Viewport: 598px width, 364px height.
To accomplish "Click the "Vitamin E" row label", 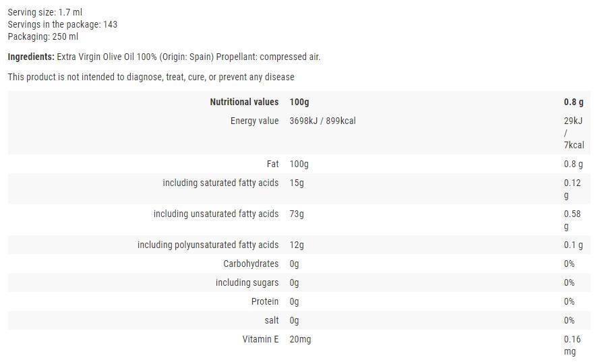I will (x=260, y=339).
